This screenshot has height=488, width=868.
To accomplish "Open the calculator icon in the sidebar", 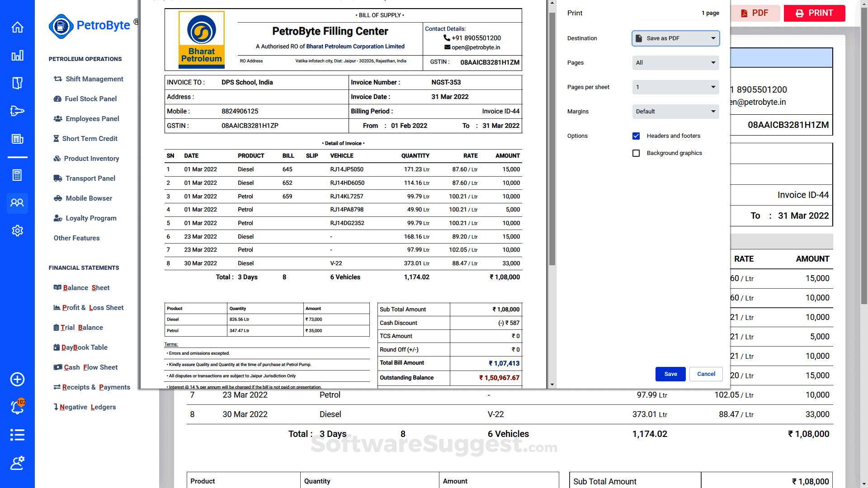I will click(17, 175).
